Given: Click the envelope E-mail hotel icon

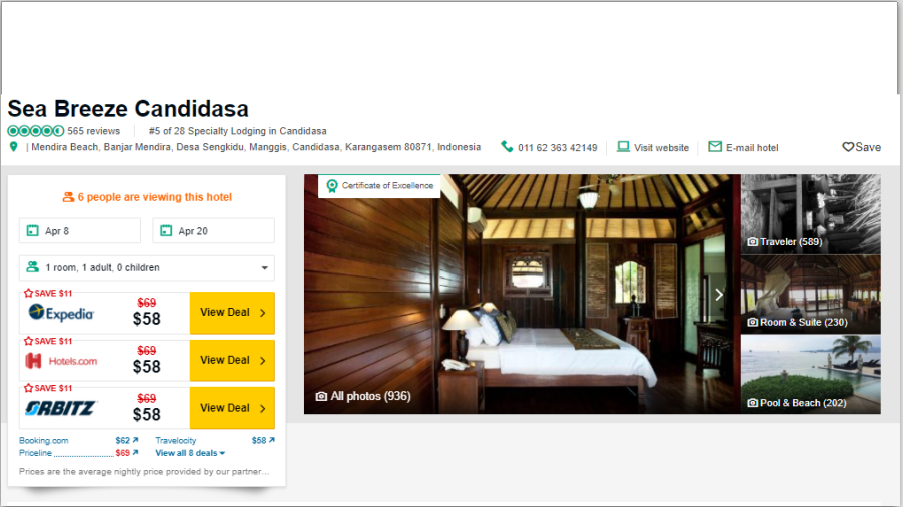Looking at the screenshot, I should point(715,146).
